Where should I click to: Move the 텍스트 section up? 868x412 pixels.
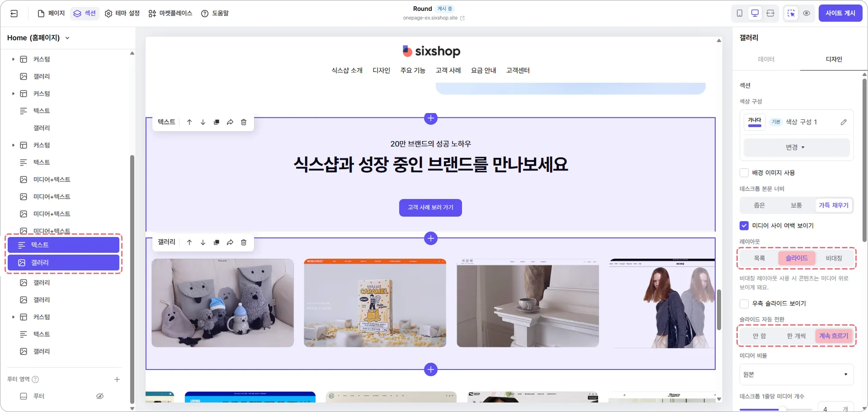[x=189, y=122]
